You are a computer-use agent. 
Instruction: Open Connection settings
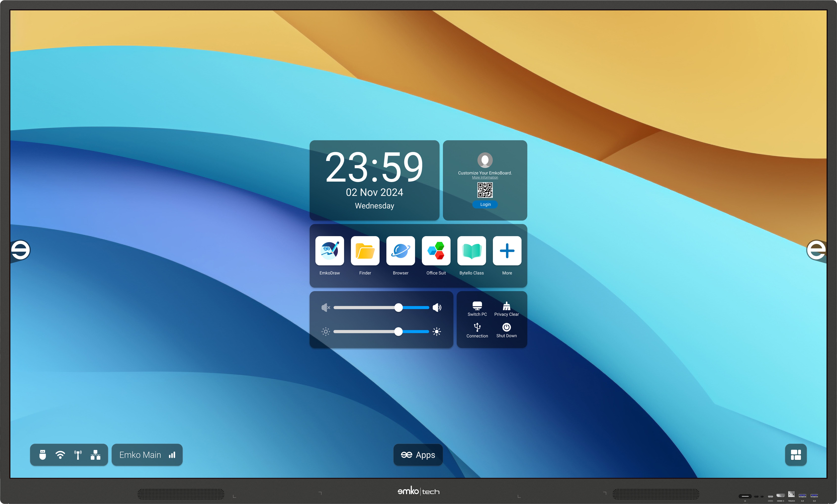(x=477, y=330)
